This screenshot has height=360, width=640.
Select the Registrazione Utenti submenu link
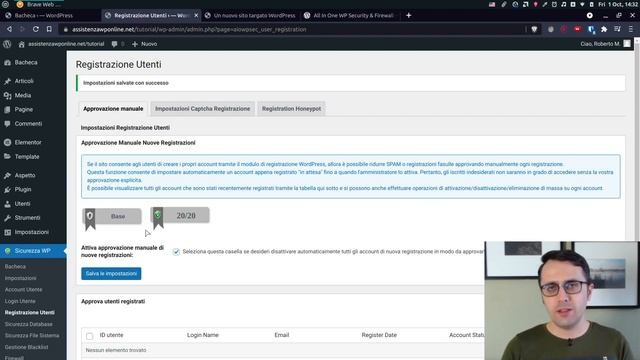[x=29, y=313]
